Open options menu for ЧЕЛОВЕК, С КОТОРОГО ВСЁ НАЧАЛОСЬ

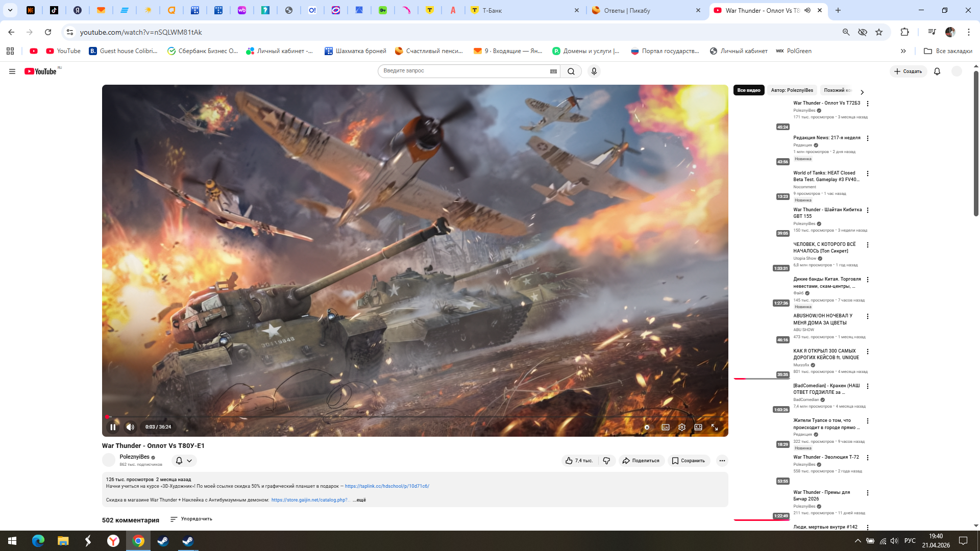click(x=868, y=245)
